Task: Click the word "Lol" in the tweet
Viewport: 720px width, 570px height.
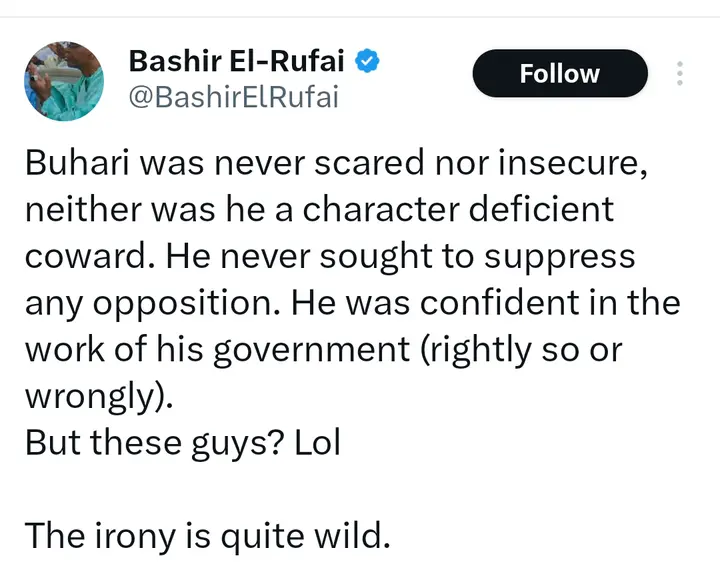Action: [317, 441]
